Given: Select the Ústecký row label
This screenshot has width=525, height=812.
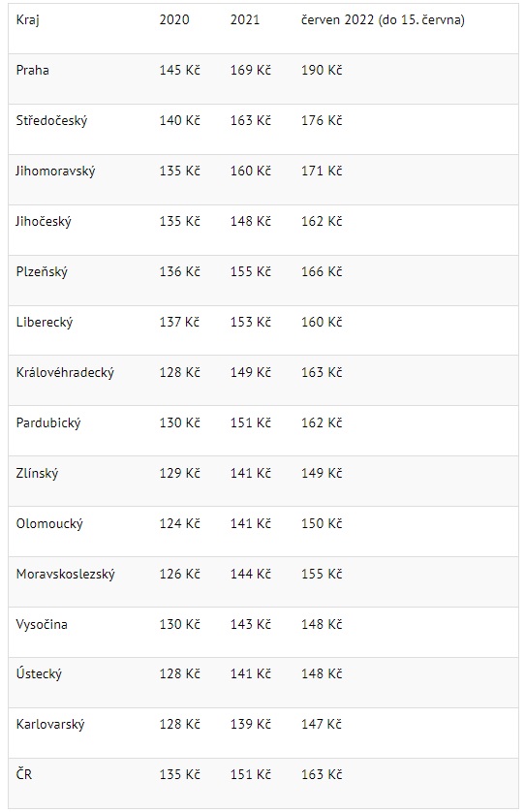Looking at the screenshot, I should click(x=39, y=673).
